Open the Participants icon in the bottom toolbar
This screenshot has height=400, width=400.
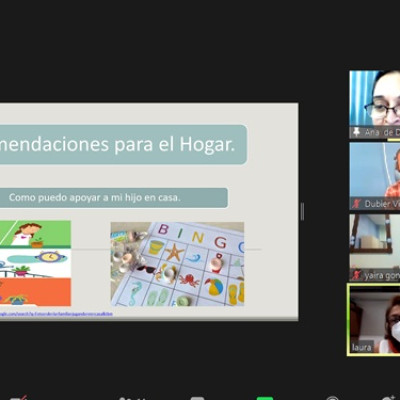click(133, 398)
